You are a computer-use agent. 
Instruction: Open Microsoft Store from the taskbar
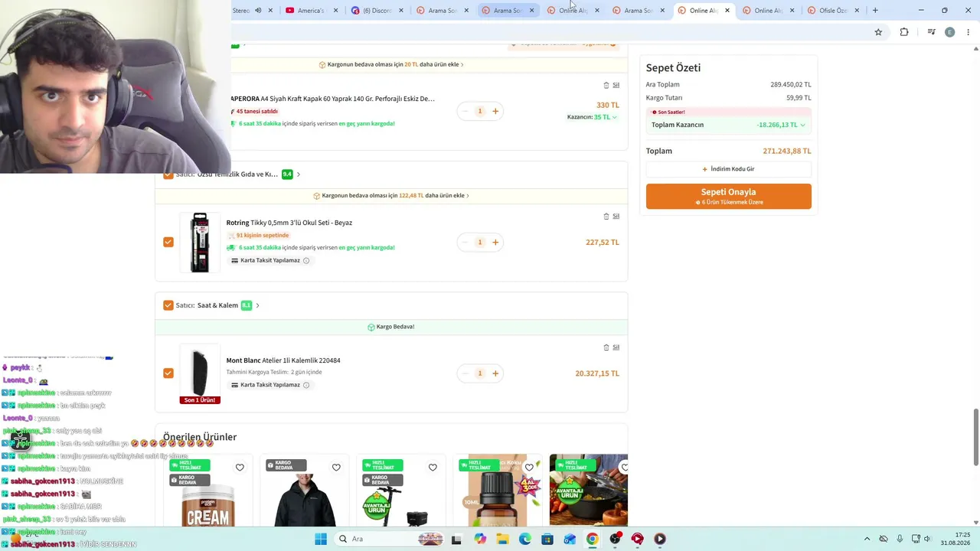coord(547,539)
